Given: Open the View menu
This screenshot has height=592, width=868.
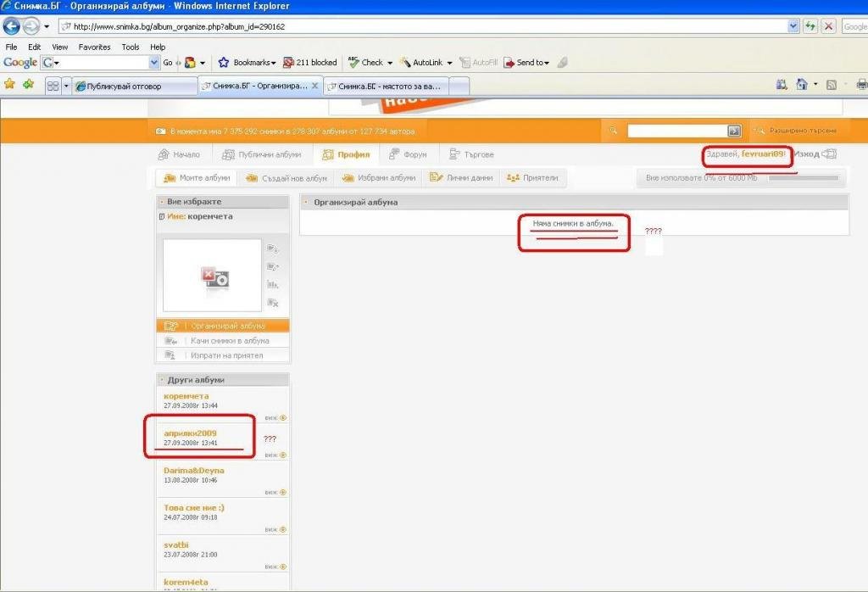Looking at the screenshot, I should click(x=60, y=47).
